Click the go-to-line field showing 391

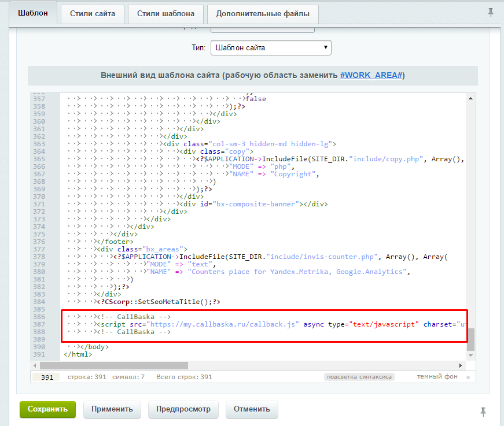(x=47, y=377)
